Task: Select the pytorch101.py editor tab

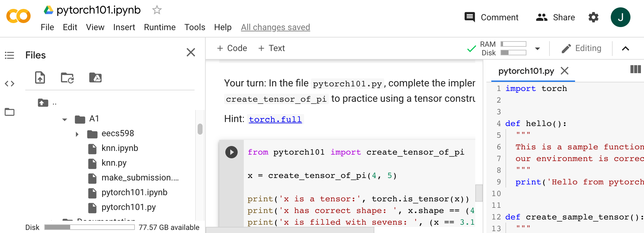Action: pos(526,71)
